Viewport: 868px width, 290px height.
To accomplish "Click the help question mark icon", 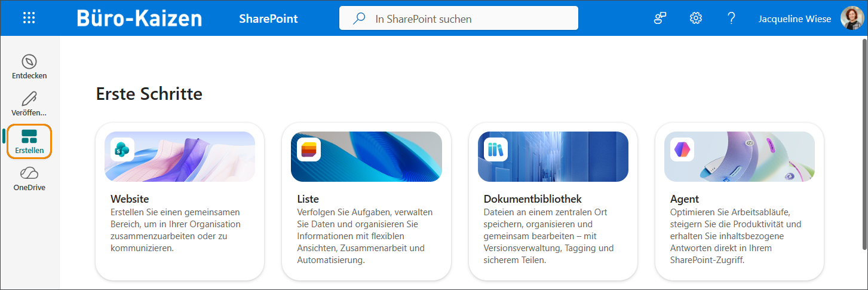I will (731, 18).
